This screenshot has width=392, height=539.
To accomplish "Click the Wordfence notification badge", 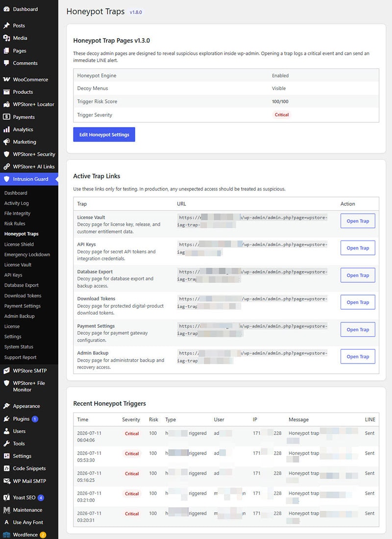I will (43, 535).
